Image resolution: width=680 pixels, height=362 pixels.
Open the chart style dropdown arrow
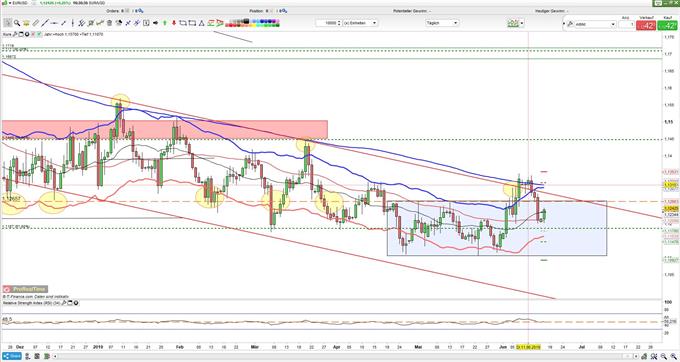click(x=522, y=23)
